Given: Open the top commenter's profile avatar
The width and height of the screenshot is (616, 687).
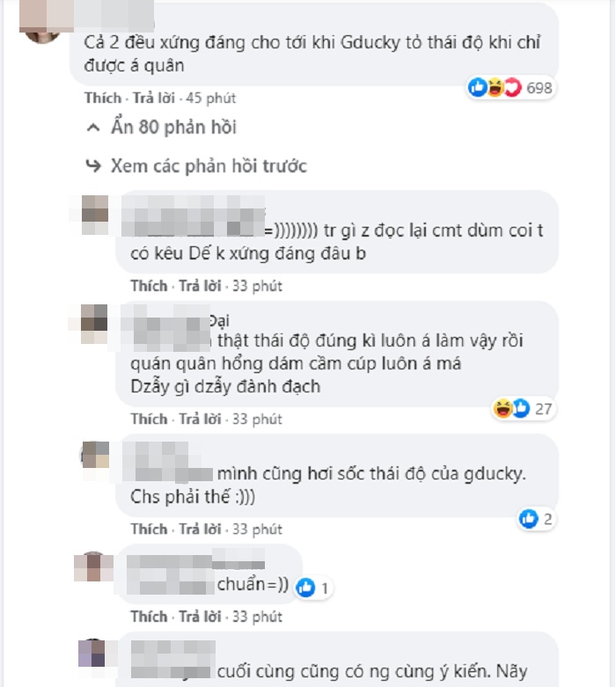Looking at the screenshot, I should pos(41,22).
